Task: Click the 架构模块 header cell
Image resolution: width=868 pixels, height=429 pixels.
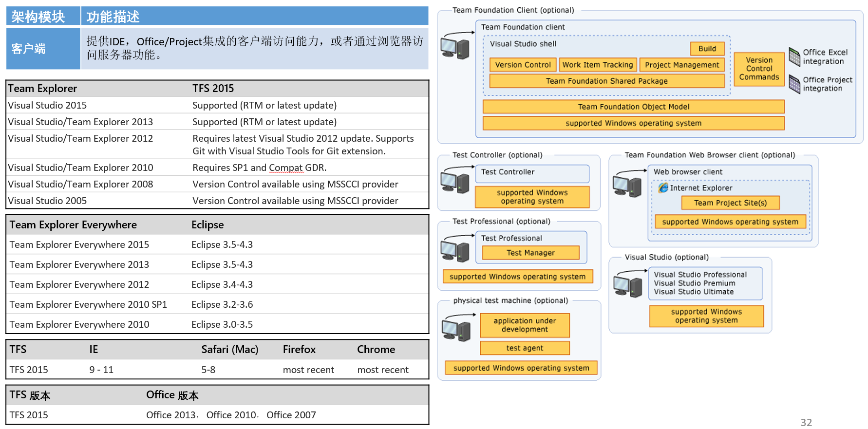Action: [43, 16]
